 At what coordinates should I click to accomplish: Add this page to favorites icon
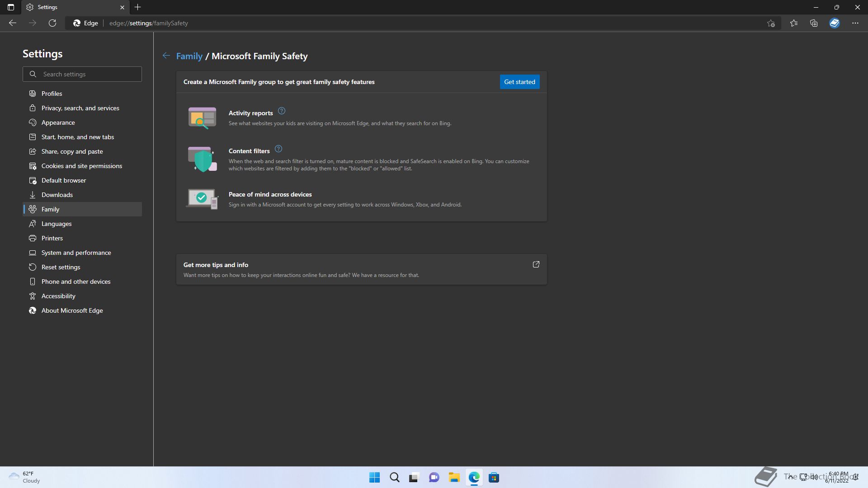click(x=771, y=23)
